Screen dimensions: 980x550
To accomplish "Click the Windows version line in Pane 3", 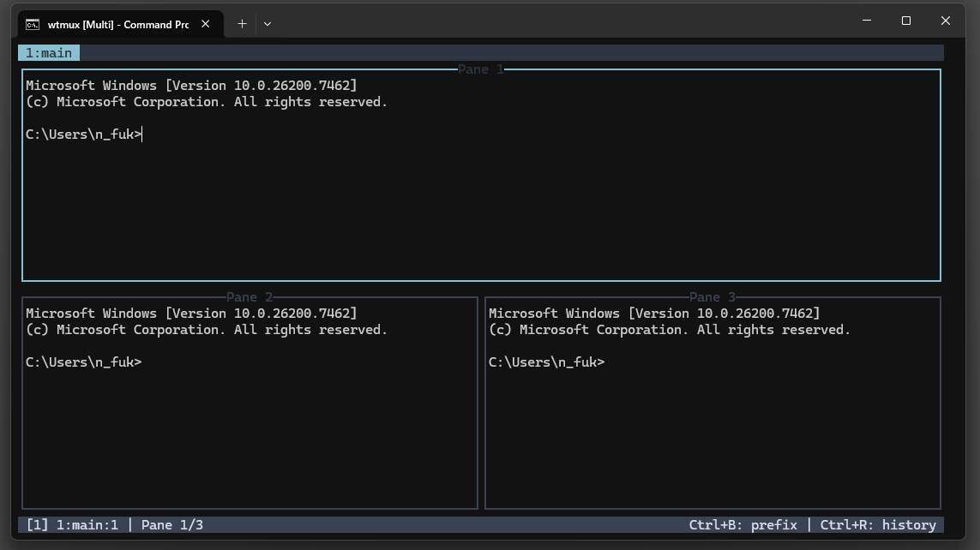I will pos(654,314).
